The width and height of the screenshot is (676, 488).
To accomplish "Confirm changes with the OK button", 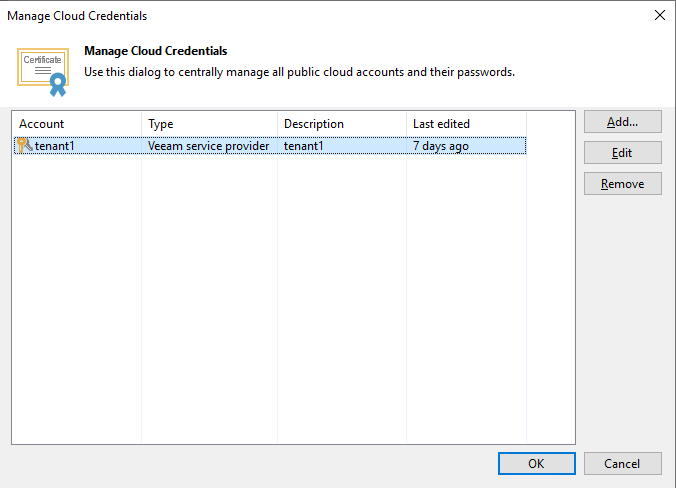I will click(x=537, y=463).
